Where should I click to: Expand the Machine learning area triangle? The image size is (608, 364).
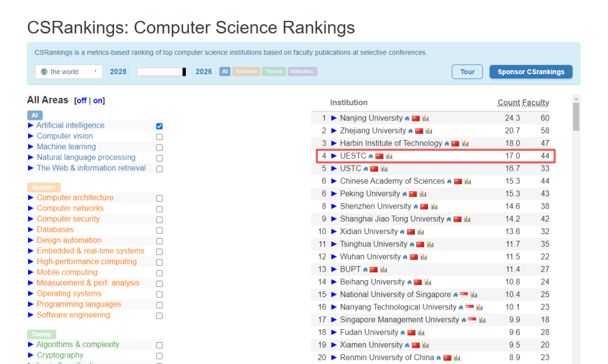(31, 147)
